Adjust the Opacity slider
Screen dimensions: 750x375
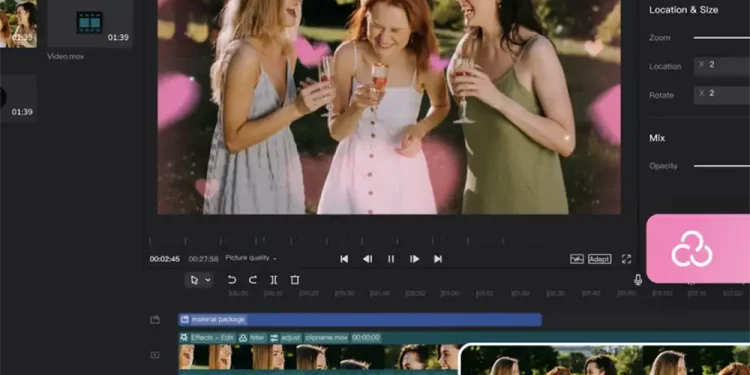coord(722,166)
